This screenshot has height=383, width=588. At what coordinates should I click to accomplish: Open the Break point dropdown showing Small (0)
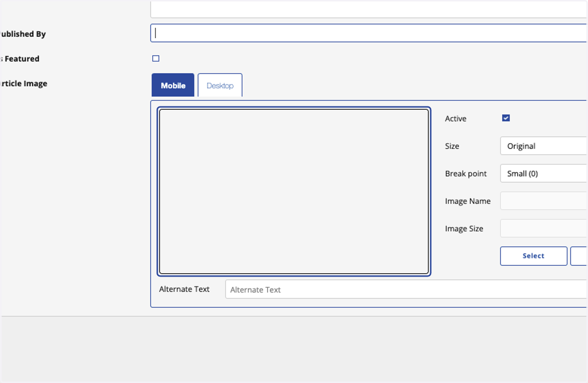(x=544, y=174)
